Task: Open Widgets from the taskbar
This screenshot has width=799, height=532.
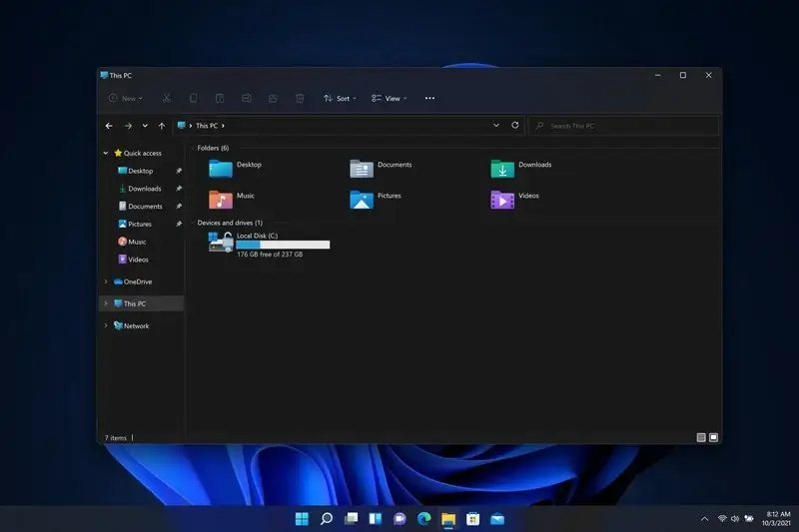Action: pyautogui.click(x=376, y=519)
